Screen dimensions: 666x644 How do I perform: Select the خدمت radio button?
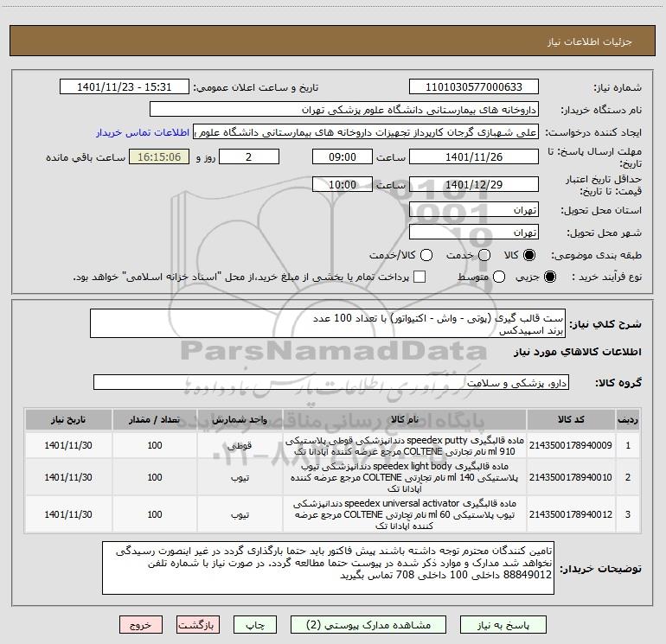484,255
